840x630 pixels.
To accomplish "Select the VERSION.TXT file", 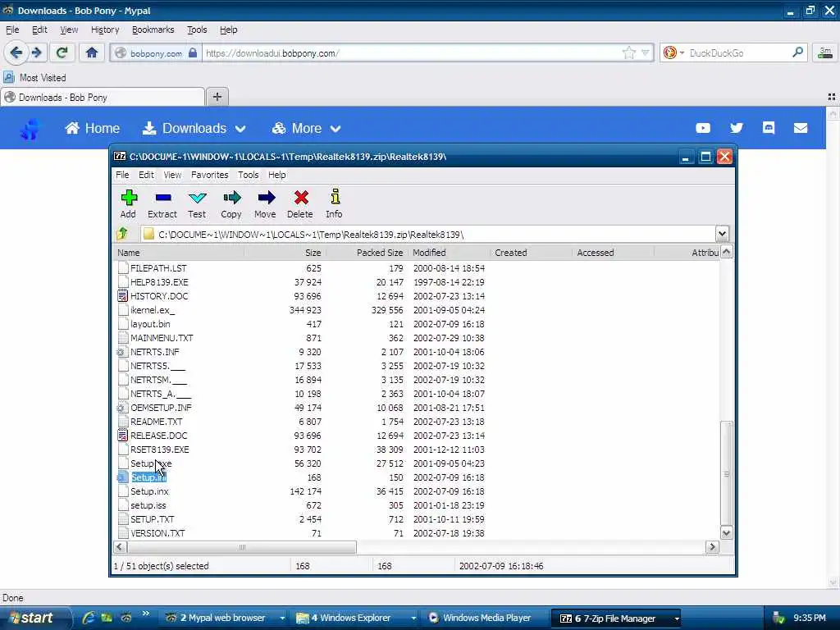I will 157,533.
